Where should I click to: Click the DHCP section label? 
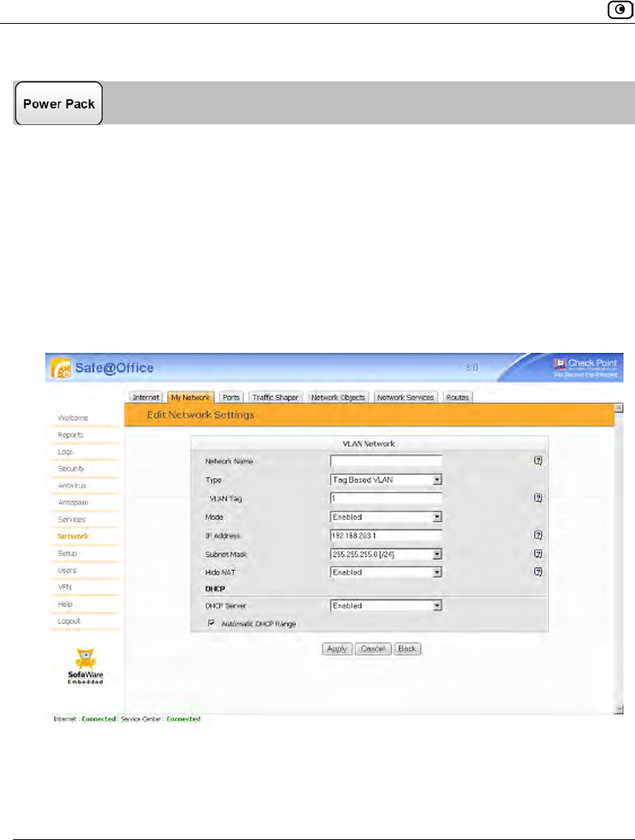[x=216, y=588]
